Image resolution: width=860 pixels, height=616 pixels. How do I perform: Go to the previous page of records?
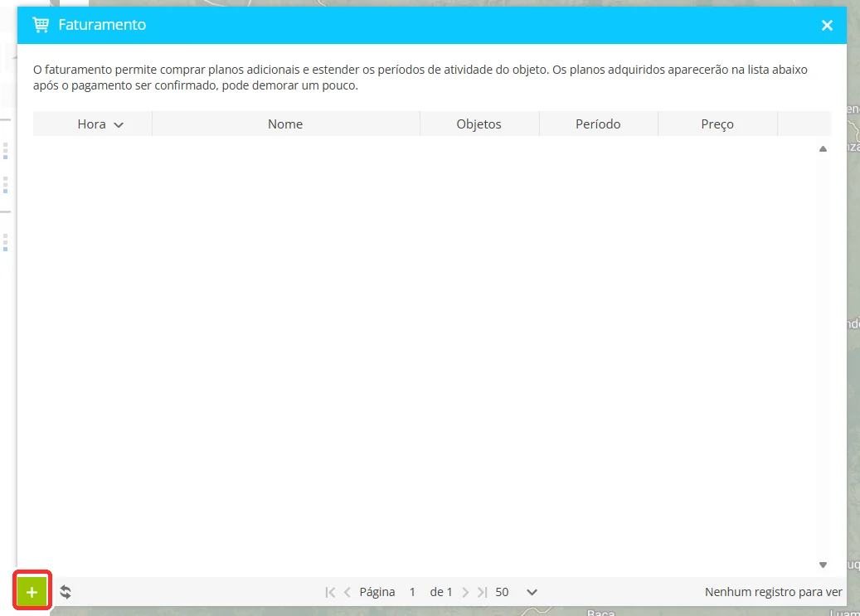tap(347, 593)
